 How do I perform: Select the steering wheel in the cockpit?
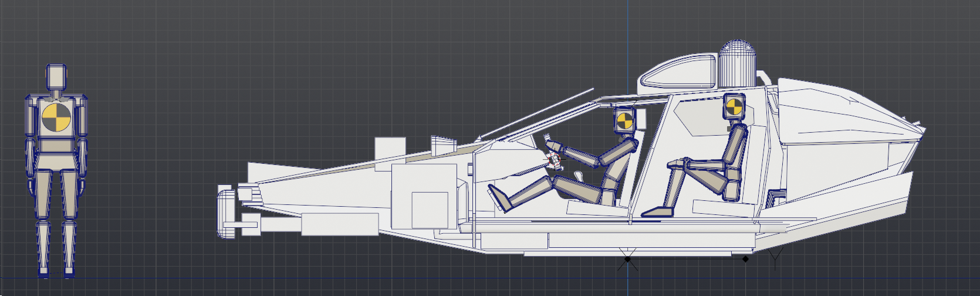[553, 155]
